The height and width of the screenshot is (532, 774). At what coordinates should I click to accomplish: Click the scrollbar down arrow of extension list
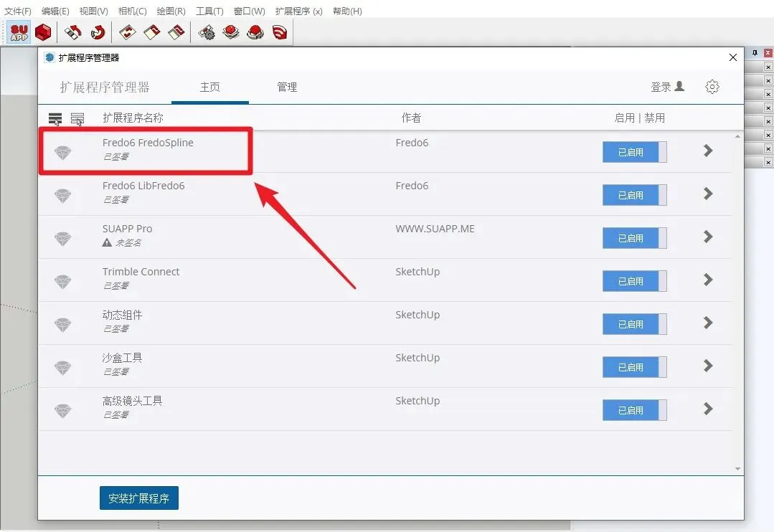point(737,469)
